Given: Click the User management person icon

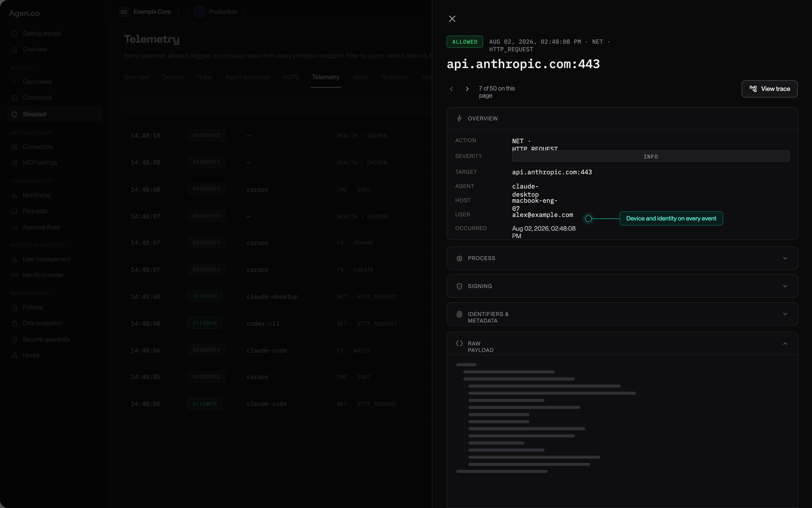Looking at the screenshot, I should tap(14, 259).
